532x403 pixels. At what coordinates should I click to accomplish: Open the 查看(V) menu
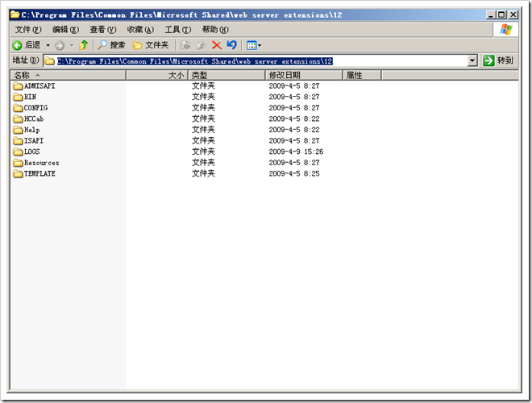[x=103, y=30]
